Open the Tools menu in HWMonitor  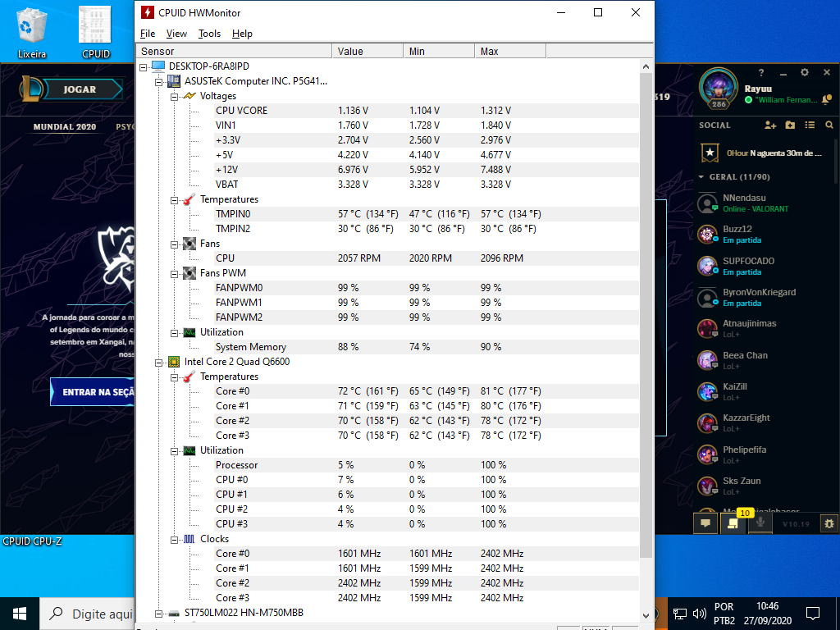[209, 34]
